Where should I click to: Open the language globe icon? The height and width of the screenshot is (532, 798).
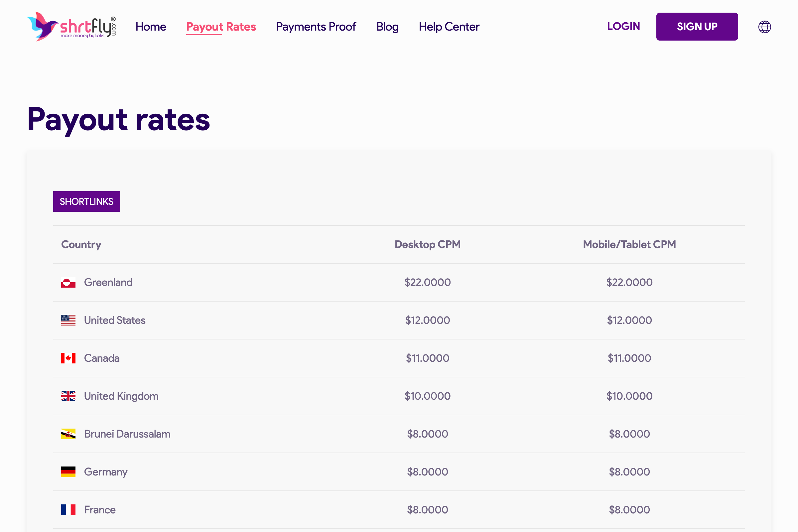764,27
